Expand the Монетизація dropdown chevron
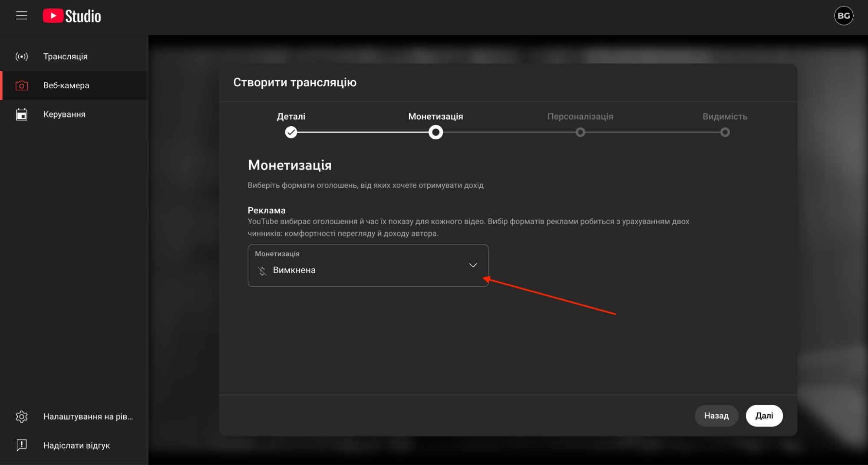This screenshot has width=868, height=465. tap(473, 265)
